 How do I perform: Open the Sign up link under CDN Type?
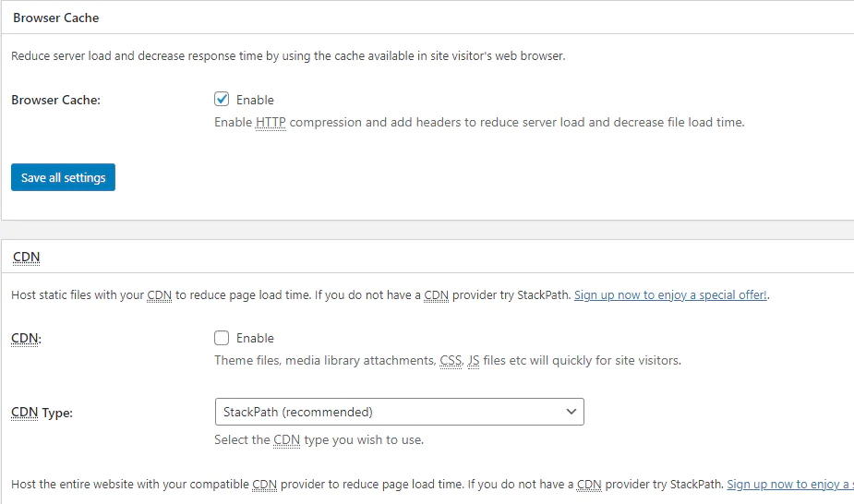(790, 485)
